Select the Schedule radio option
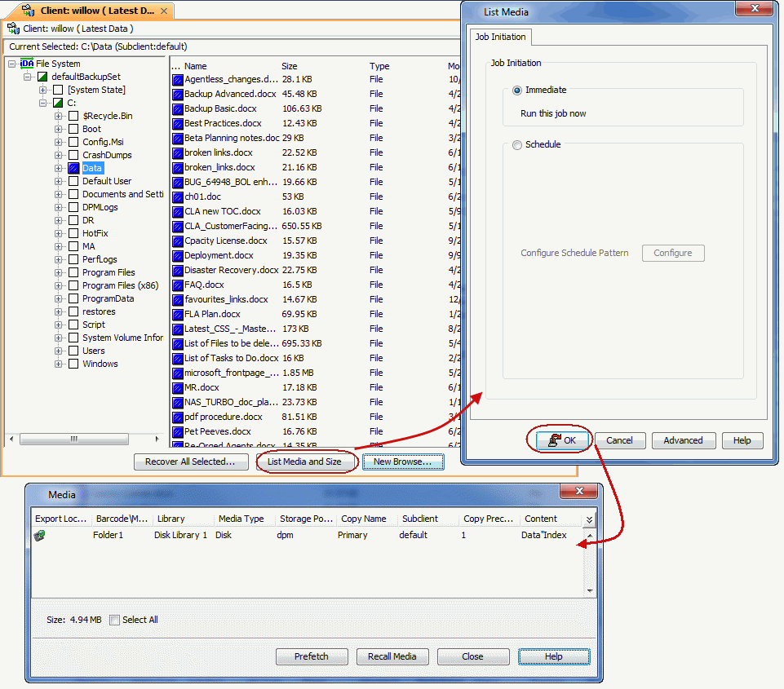 pos(516,145)
